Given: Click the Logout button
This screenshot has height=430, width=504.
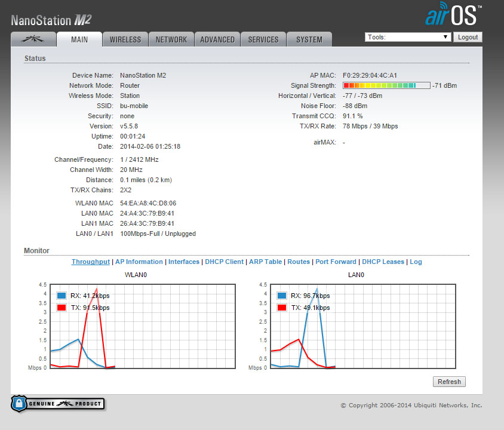Looking at the screenshot, I should pyautogui.click(x=468, y=37).
